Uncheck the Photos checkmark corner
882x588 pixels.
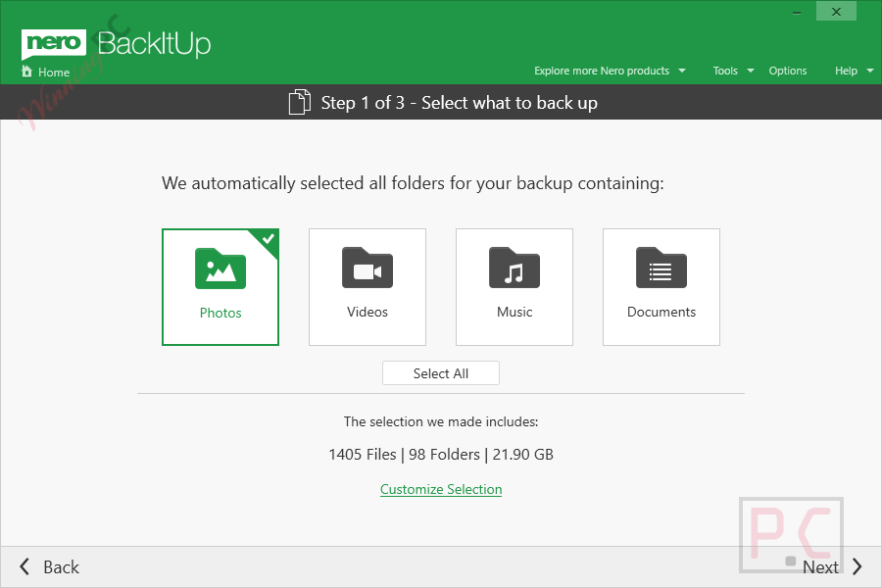point(268,240)
